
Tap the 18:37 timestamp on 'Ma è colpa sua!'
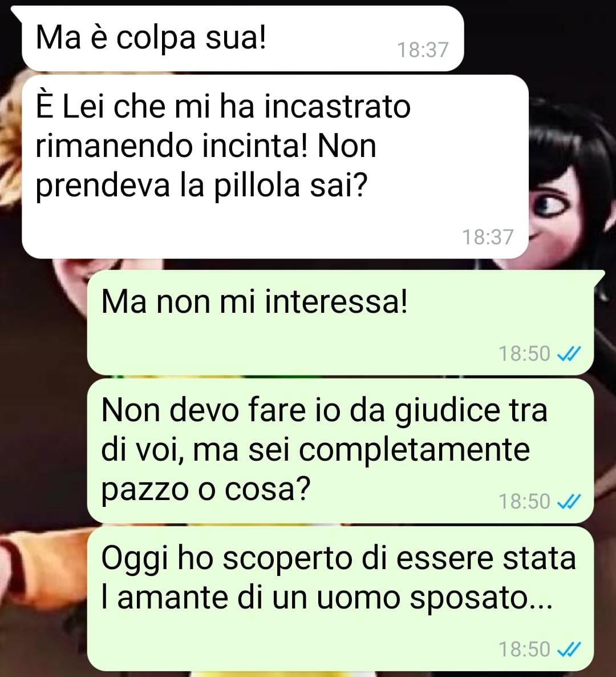pyautogui.click(x=423, y=50)
